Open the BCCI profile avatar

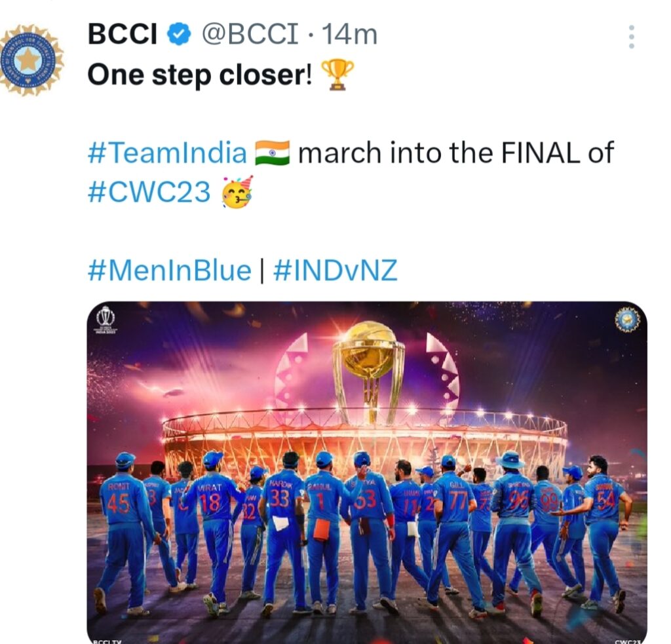click(x=30, y=60)
